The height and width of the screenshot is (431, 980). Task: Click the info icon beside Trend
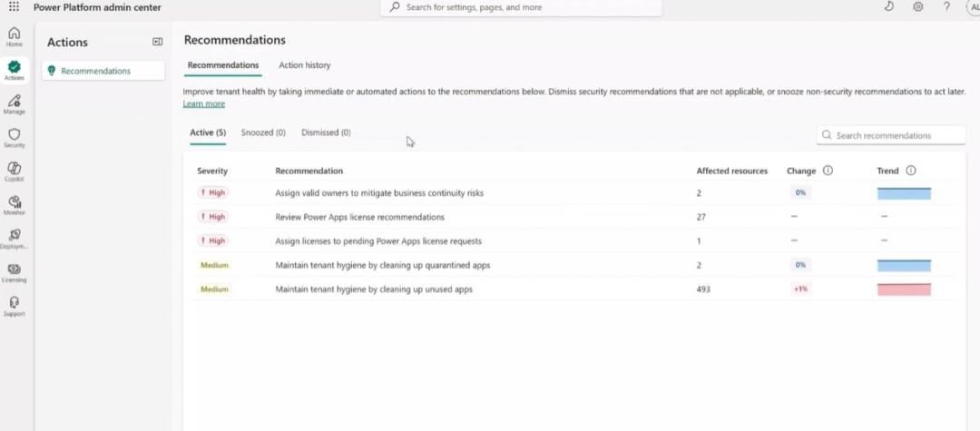[911, 171]
